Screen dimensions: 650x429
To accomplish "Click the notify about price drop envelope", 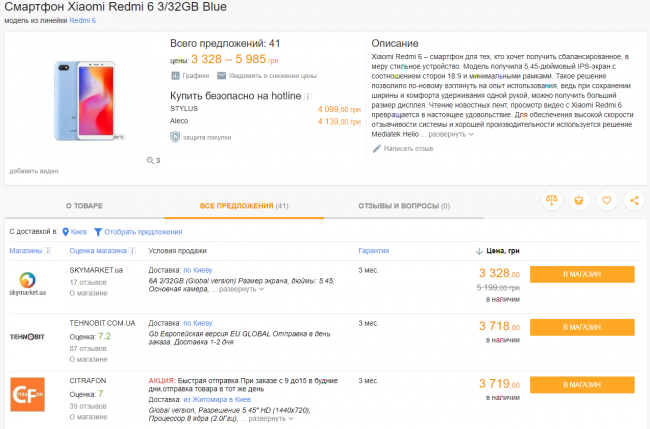I will (x=220, y=75).
